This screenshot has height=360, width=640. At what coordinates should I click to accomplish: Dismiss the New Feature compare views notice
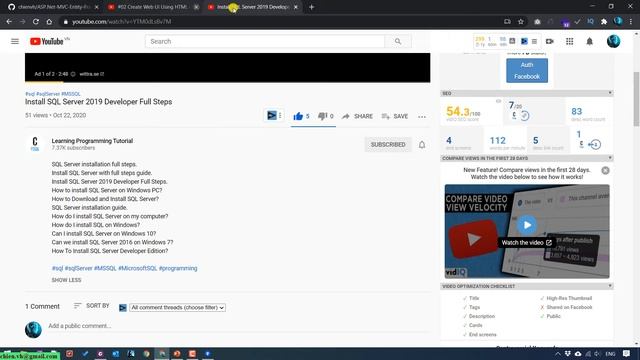tap(605, 171)
